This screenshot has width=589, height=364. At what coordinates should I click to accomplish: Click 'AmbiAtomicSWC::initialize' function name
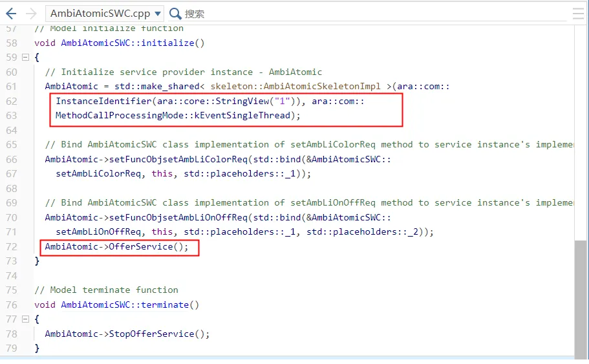click(128, 43)
